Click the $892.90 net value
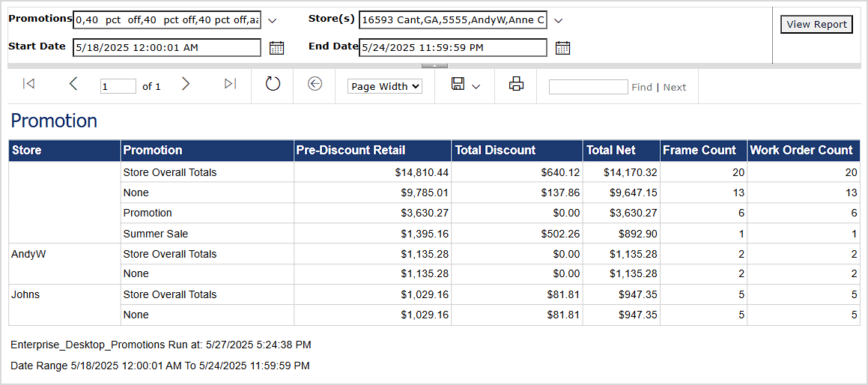Screen dimensions: 868x385 (x=638, y=234)
